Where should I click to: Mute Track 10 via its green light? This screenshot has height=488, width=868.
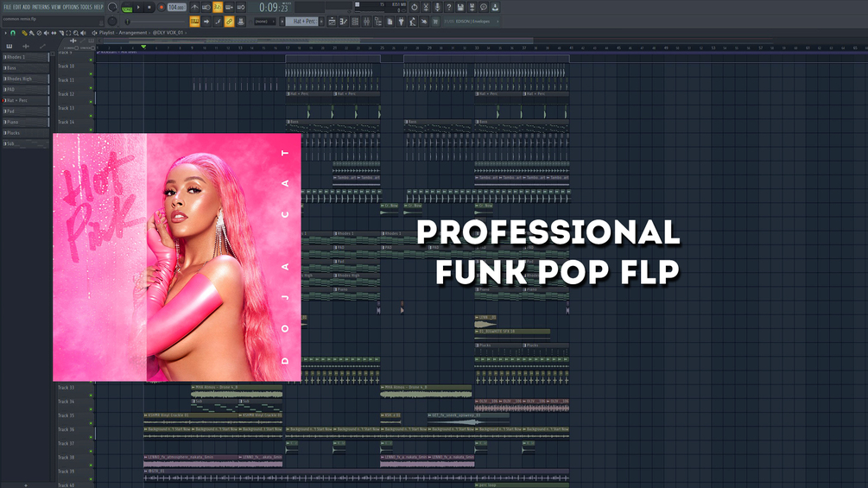point(92,73)
